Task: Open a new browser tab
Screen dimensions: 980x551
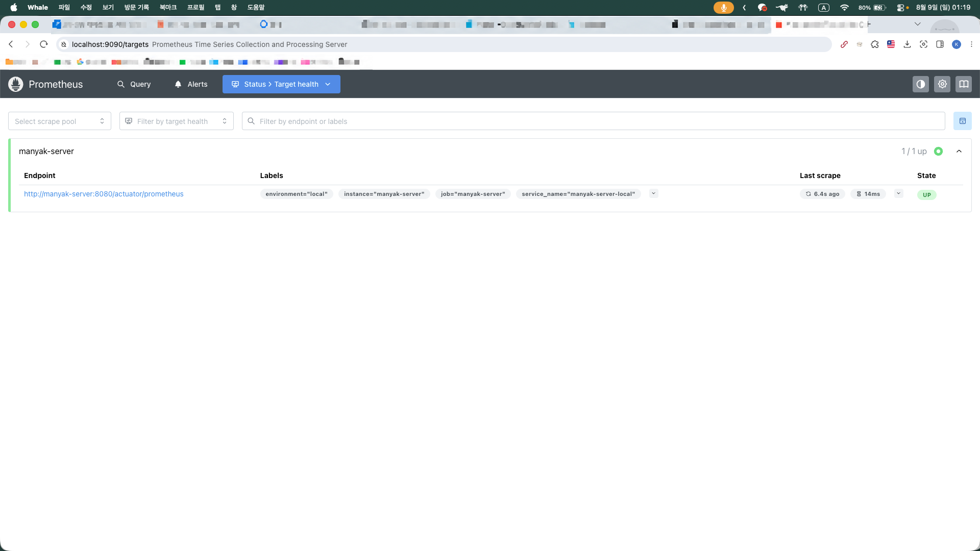Action: (869, 24)
